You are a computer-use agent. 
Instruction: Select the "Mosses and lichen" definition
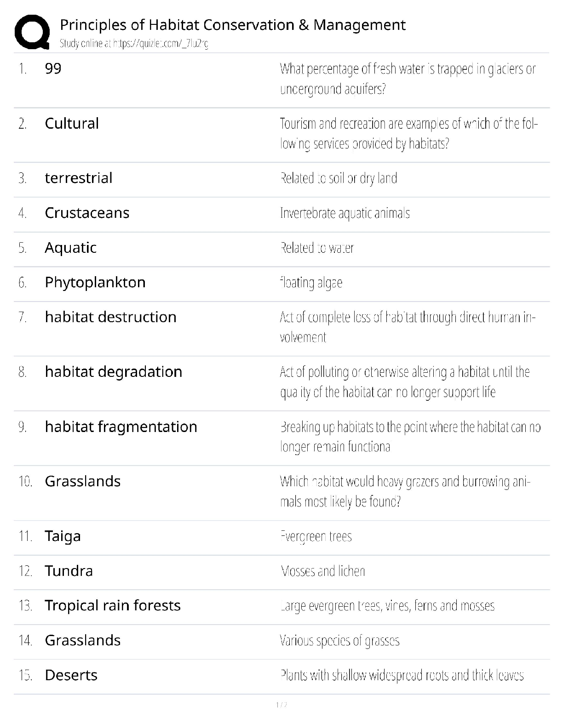(x=323, y=571)
